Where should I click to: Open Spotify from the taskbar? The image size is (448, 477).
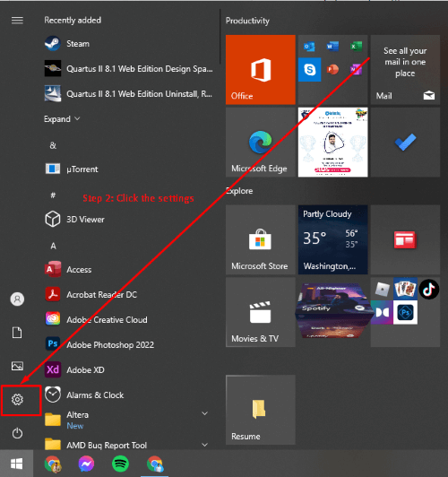click(120, 464)
